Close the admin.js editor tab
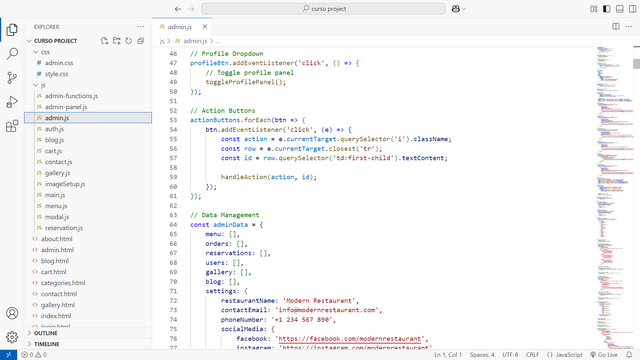The height and width of the screenshot is (360, 640). 204,27
